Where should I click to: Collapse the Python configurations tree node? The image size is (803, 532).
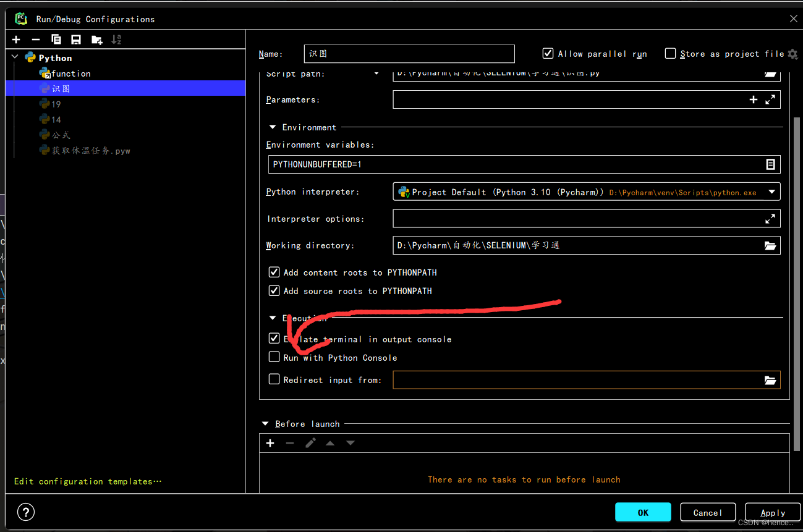tap(15, 57)
